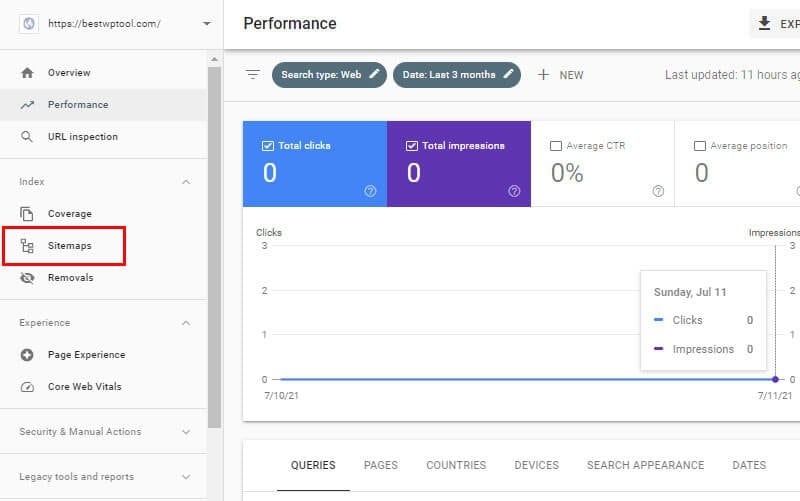Image resolution: width=800 pixels, height=501 pixels.
Task: Click the Overview home icon
Action: pyautogui.click(x=27, y=73)
